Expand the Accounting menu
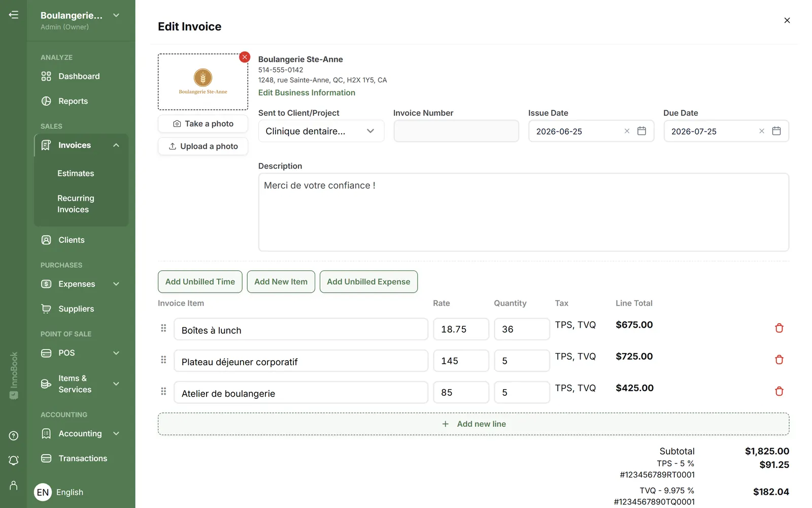812x508 pixels. pos(116,434)
